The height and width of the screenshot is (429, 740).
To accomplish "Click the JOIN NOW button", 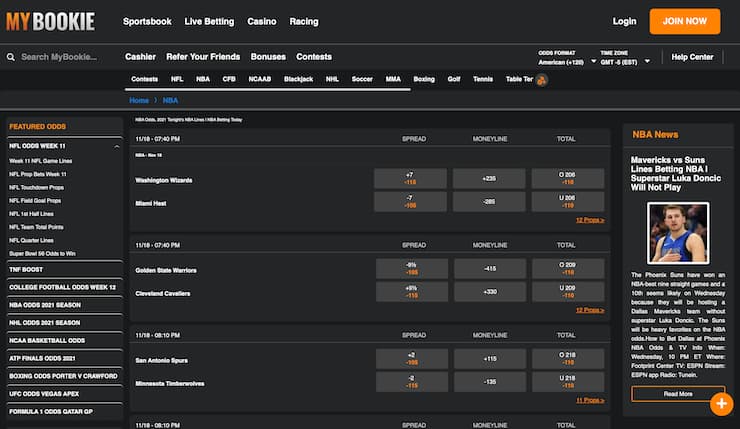I will click(684, 21).
